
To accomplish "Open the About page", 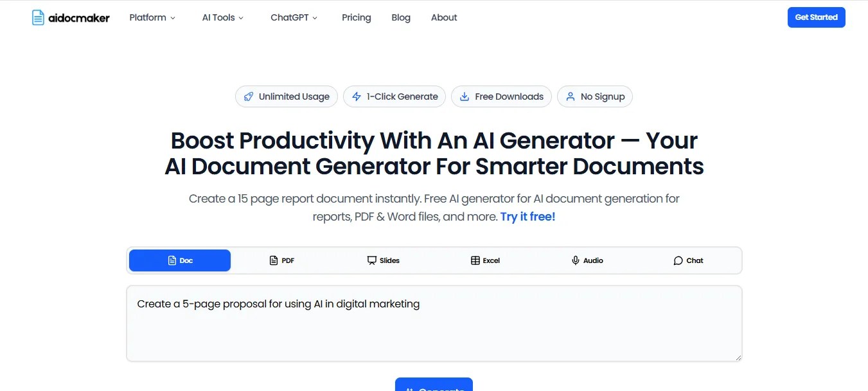I will (444, 17).
